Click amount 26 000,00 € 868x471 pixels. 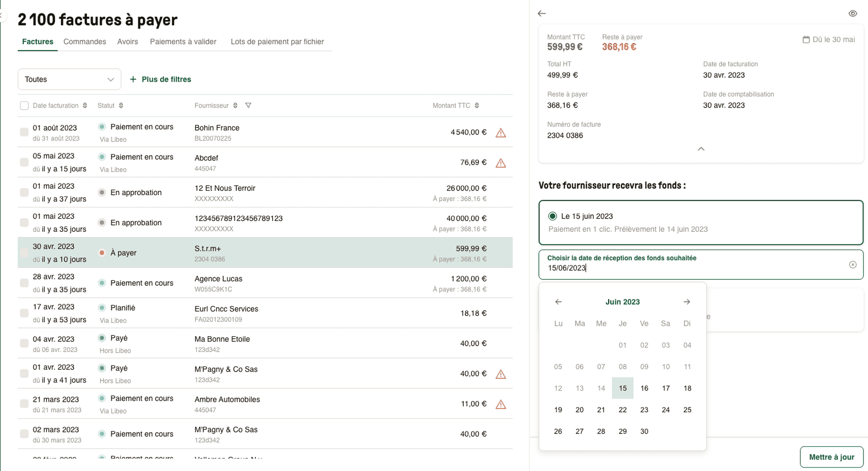(x=466, y=188)
